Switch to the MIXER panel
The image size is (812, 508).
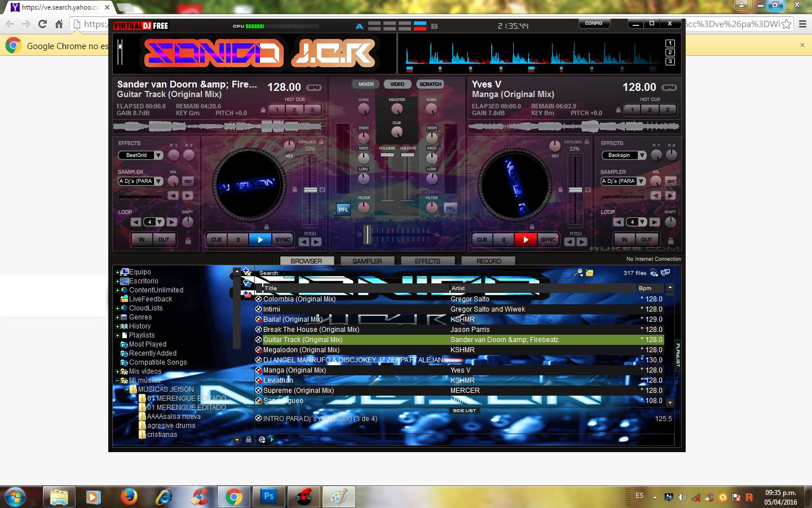[366, 84]
